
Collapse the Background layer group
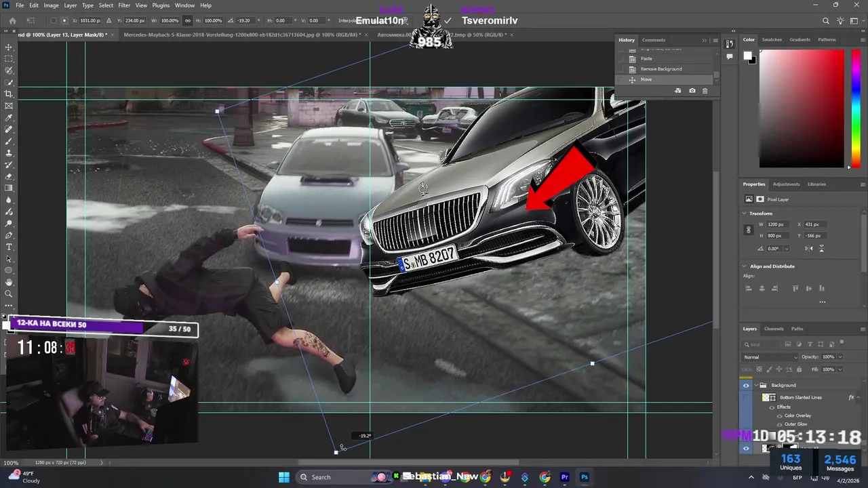(756, 385)
